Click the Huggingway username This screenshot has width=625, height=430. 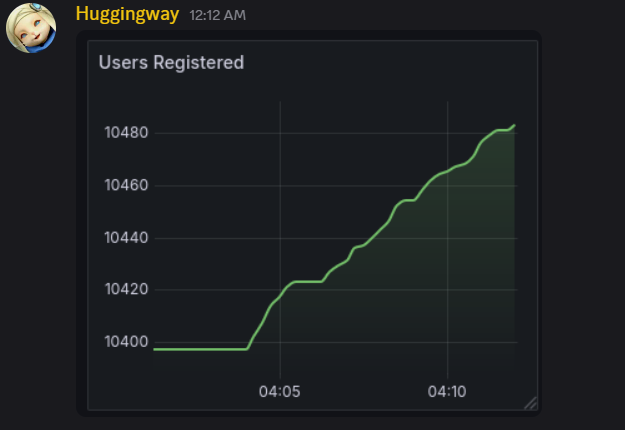pyautogui.click(x=127, y=14)
